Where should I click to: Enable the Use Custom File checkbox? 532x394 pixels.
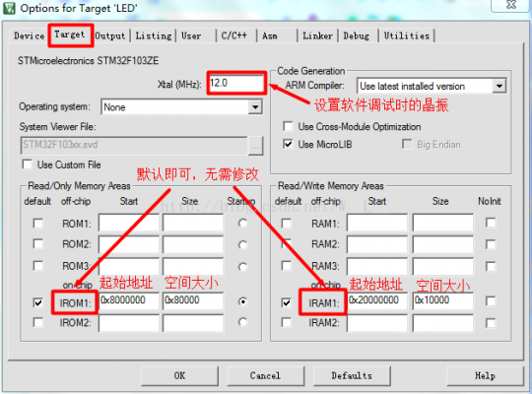tap(28, 164)
